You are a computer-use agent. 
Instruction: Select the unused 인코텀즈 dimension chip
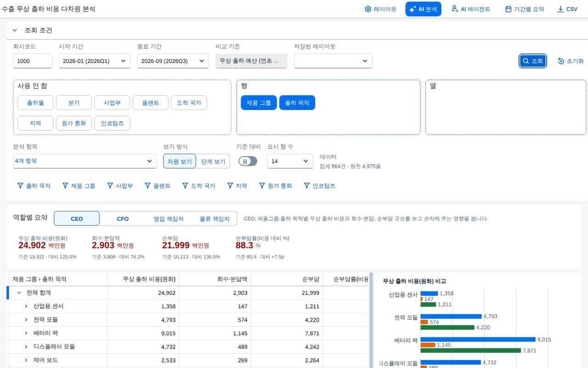(112, 123)
